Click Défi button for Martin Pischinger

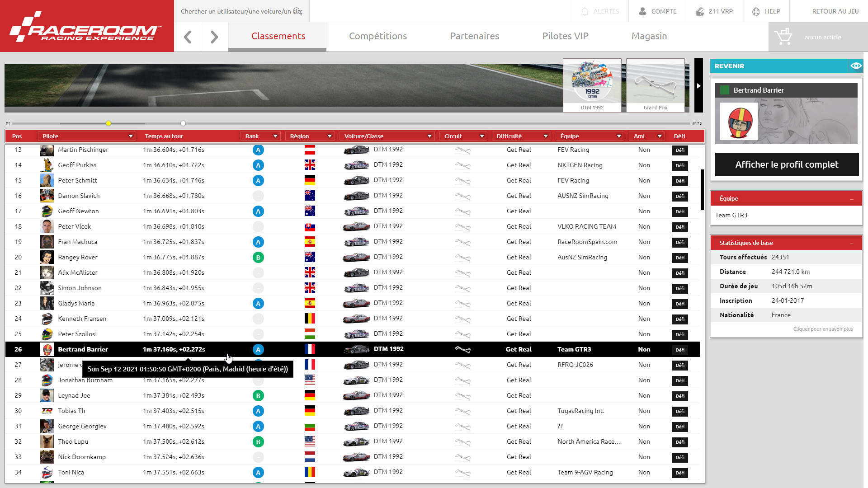coord(679,150)
